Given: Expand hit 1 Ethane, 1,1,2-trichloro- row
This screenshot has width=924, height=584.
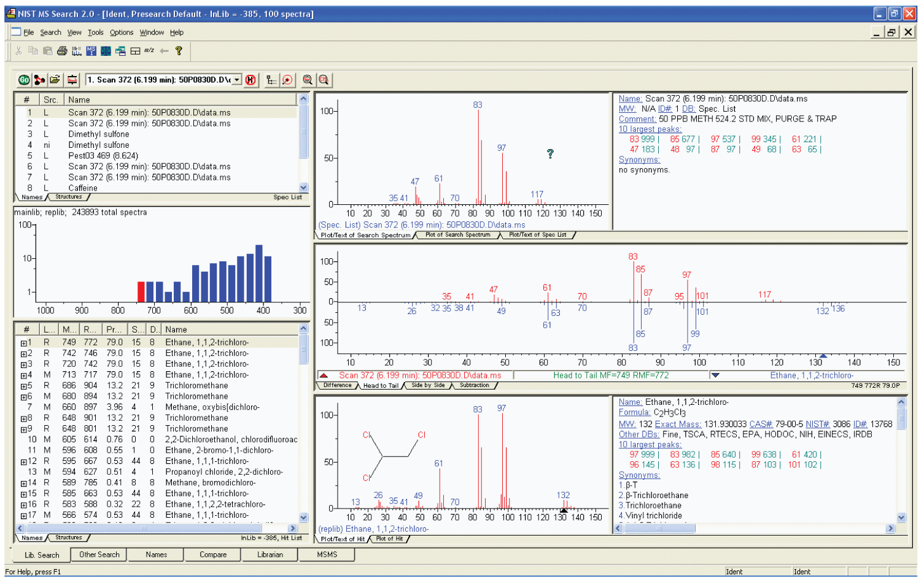Looking at the screenshot, I should click(24, 343).
